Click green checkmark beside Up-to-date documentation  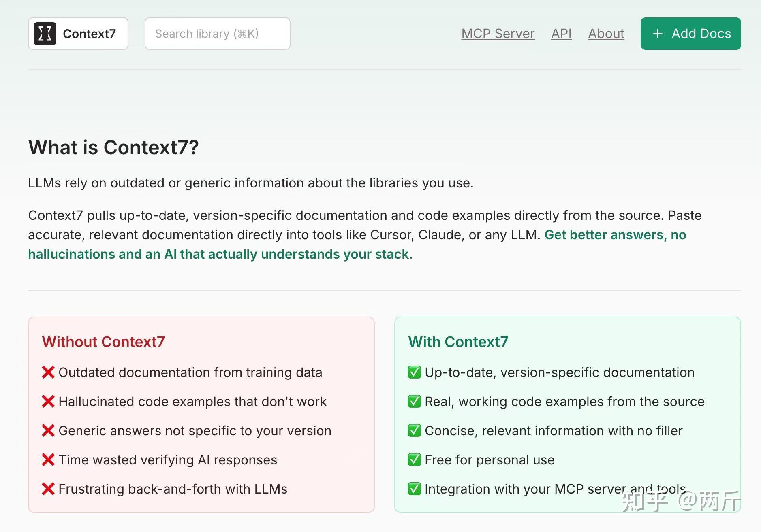pyautogui.click(x=414, y=372)
